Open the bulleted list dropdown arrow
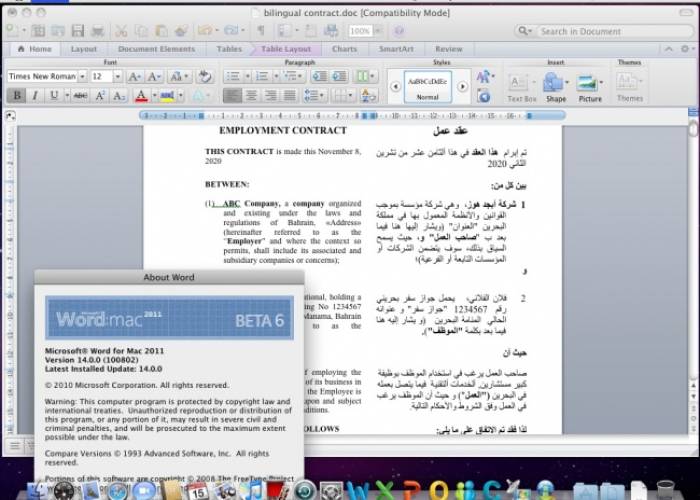Image resolution: width=700 pixels, height=500 pixels. 247,77
